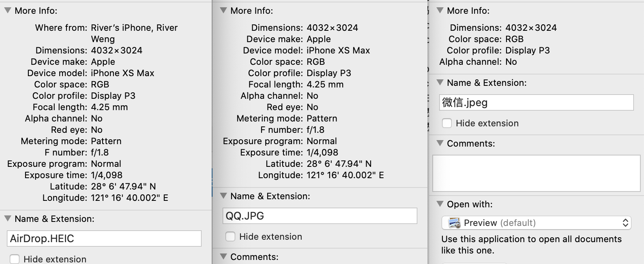Collapse Name & Extension above 微信.jpeg field
The width and height of the screenshot is (644, 264).
(440, 83)
